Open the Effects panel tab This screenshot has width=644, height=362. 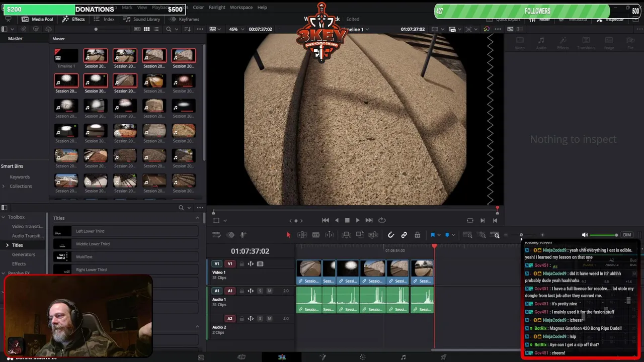click(x=73, y=19)
